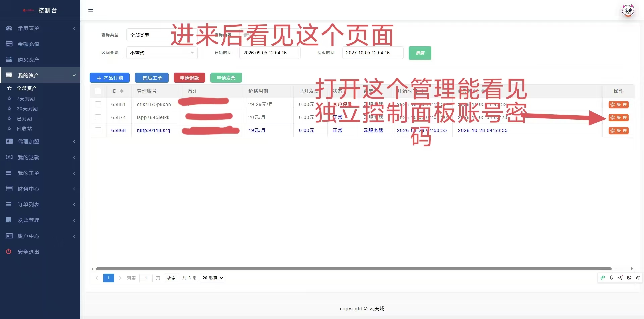Click the red 申请退款 button
The width and height of the screenshot is (644, 319).
click(190, 78)
